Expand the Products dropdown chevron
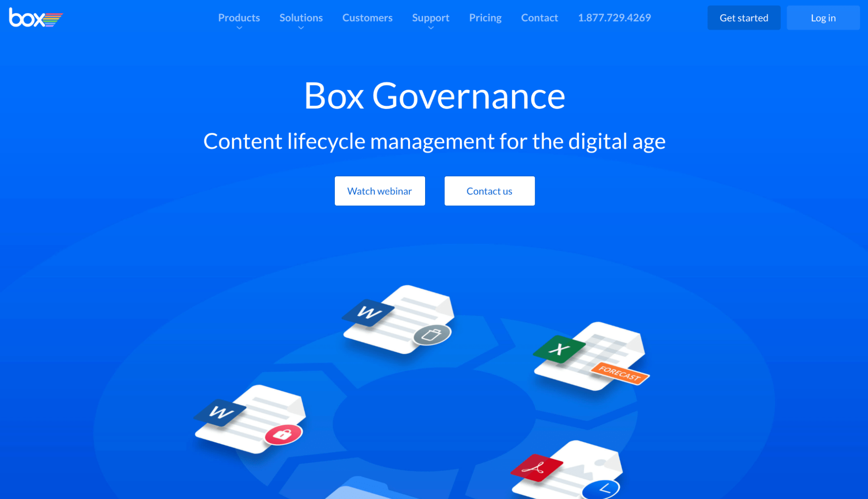Image resolution: width=868 pixels, height=499 pixels. (239, 28)
